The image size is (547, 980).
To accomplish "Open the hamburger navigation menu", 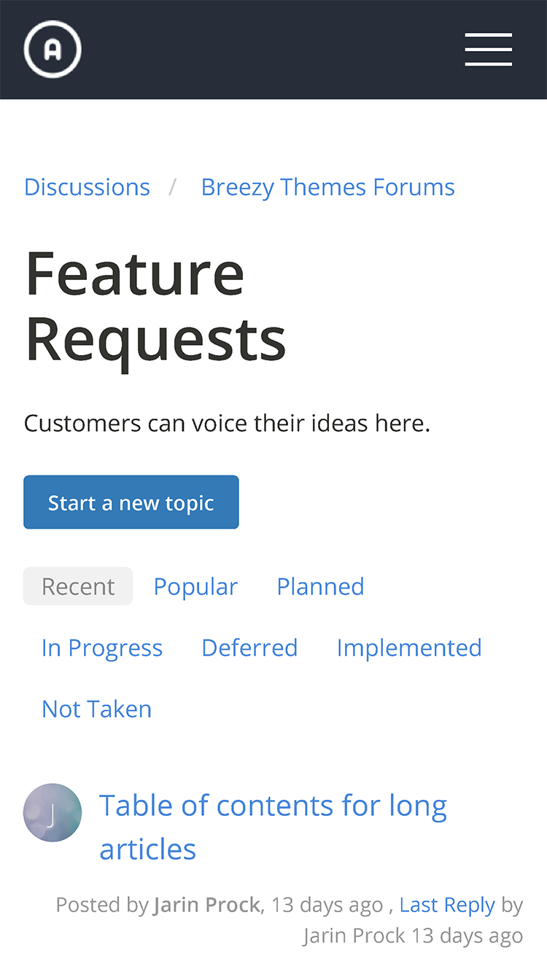I will click(488, 50).
